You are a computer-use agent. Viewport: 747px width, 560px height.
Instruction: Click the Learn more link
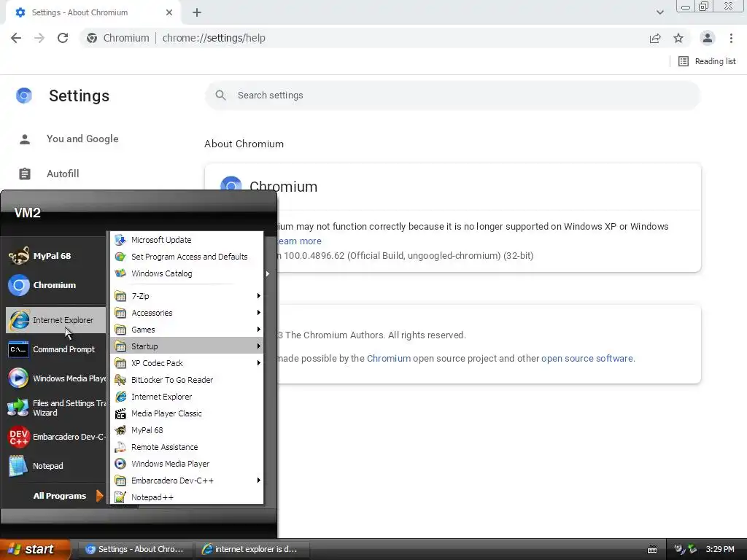point(298,241)
